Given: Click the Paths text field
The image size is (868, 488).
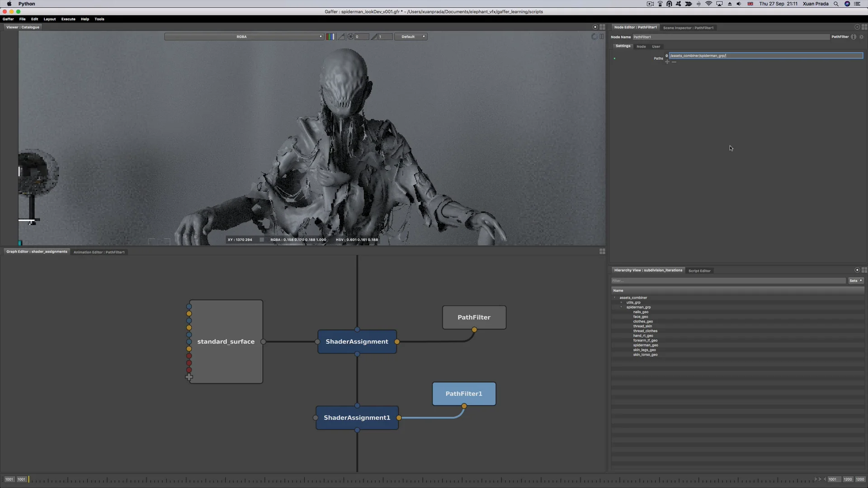Looking at the screenshot, I should tap(766, 56).
